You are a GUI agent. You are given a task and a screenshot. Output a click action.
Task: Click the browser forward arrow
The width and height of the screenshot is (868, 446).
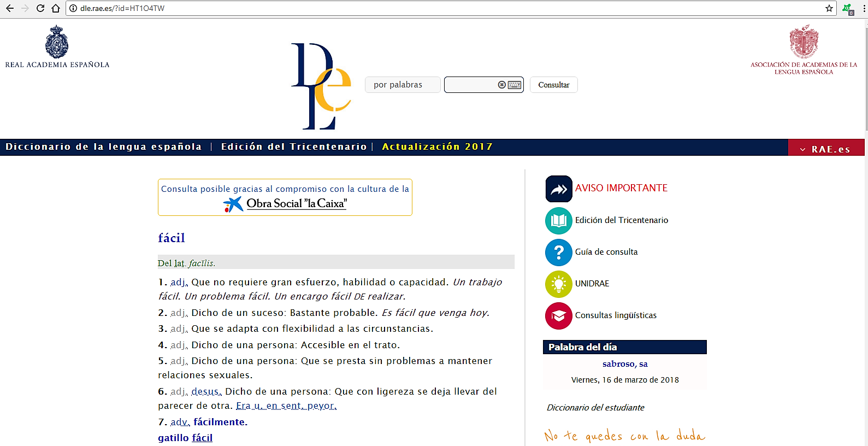click(x=25, y=8)
